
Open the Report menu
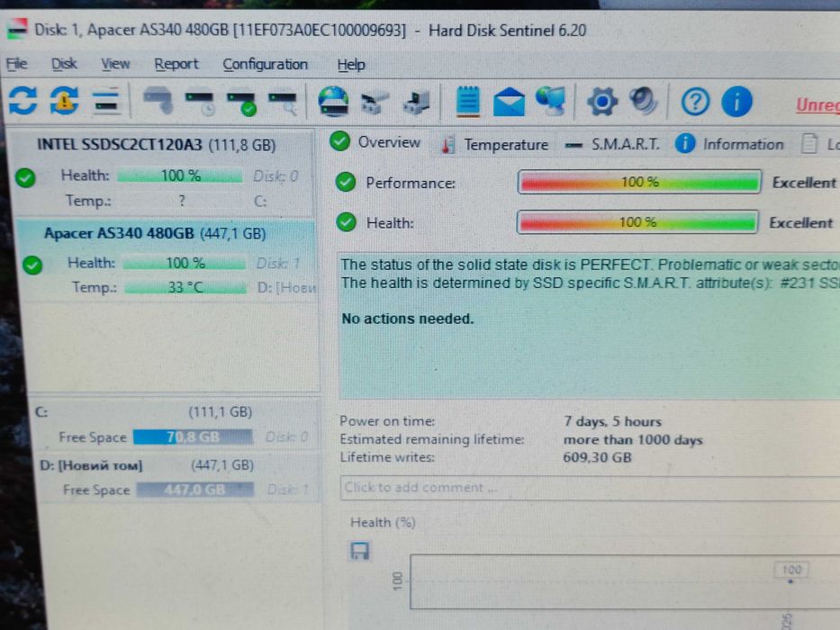pos(176,64)
